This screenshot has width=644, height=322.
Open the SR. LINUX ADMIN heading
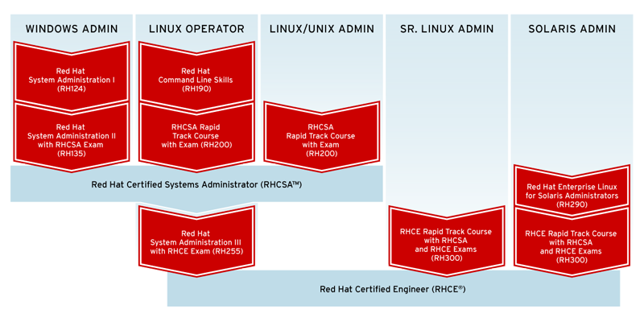point(447,29)
